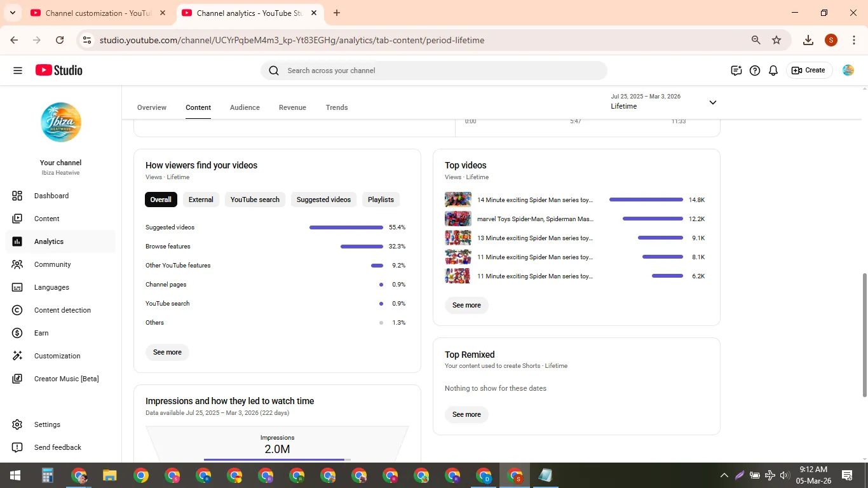Open the Earn section in the sidebar

(x=61, y=333)
